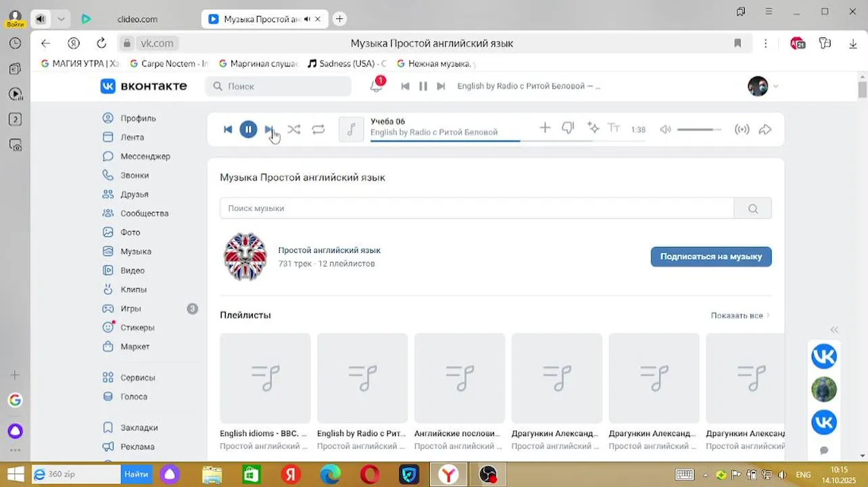Adjust the player volume slider
Image resolution: width=868 pixels, height=487 pixels.
pyautogui.click(x=700, y=129)
